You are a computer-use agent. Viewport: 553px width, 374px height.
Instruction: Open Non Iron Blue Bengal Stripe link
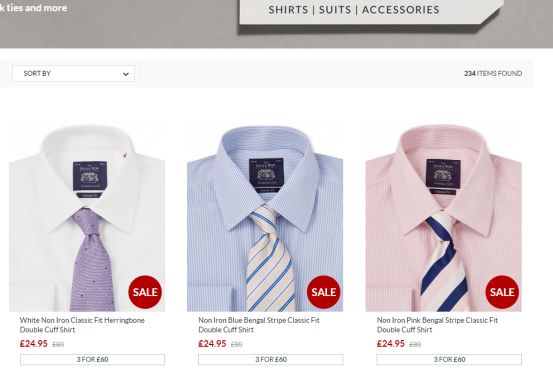[x=259, y=325]
